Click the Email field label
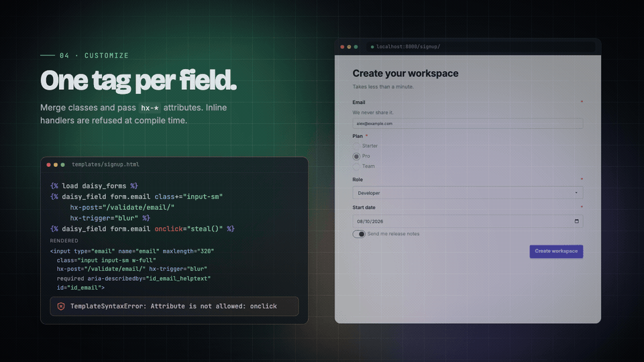The image size is (644, 362). (358, 102)
